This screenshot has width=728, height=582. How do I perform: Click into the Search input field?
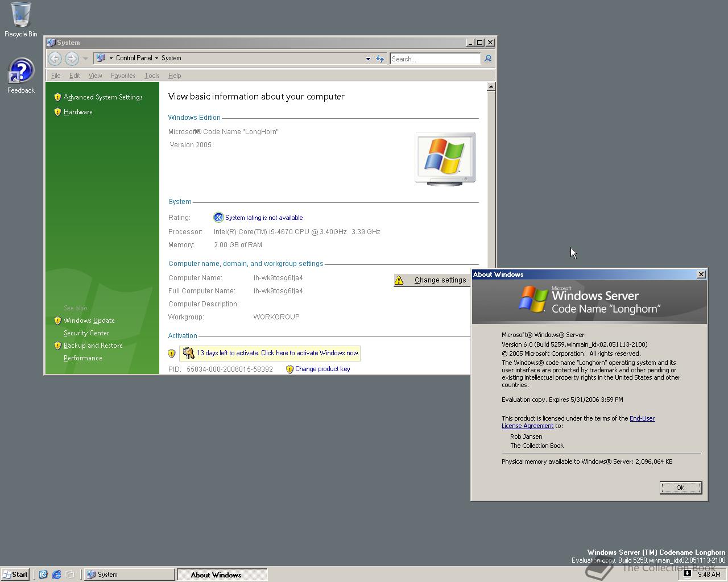tap(435, 59)
